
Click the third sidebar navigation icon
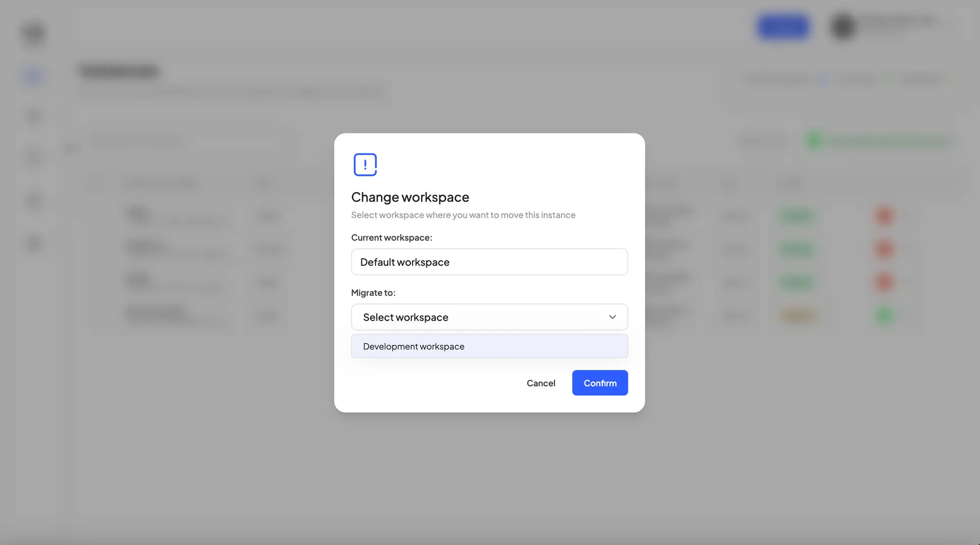[33, 158]
